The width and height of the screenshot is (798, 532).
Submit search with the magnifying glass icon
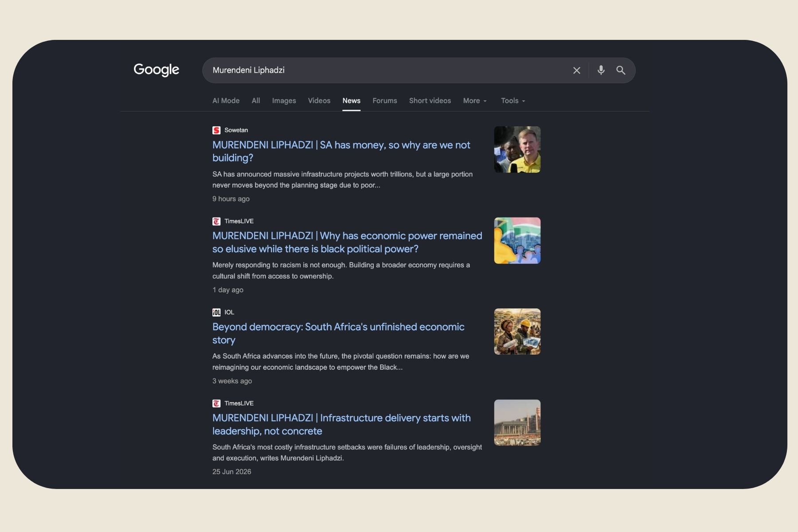(x=621, y=70)
